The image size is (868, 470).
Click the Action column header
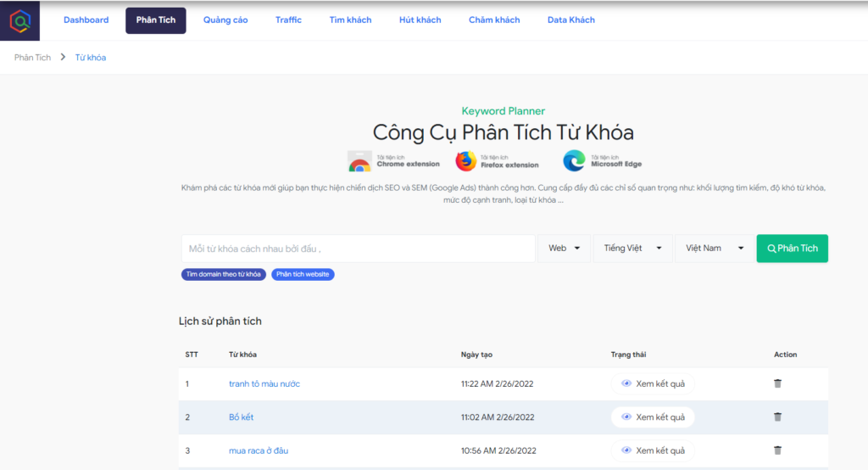coord(786,355)
